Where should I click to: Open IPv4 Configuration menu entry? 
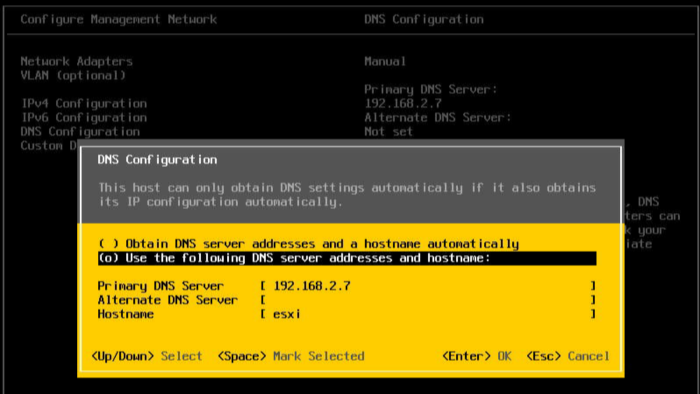tap(84, 104)
